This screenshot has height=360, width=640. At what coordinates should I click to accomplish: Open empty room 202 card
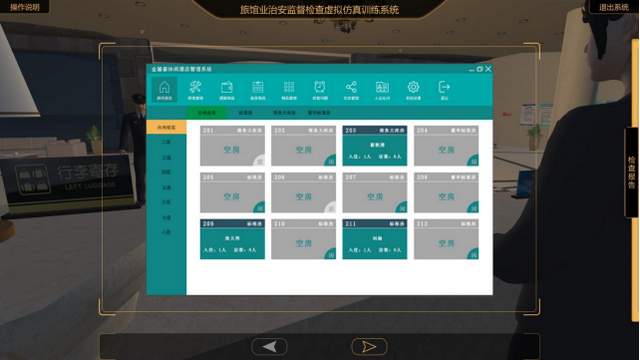pos(304,146)
